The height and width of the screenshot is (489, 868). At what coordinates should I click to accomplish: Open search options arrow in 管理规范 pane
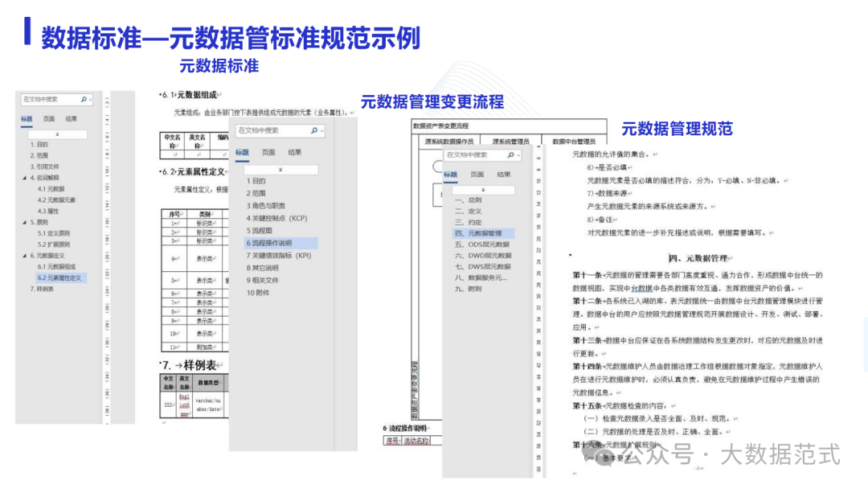tap(518, 155)
